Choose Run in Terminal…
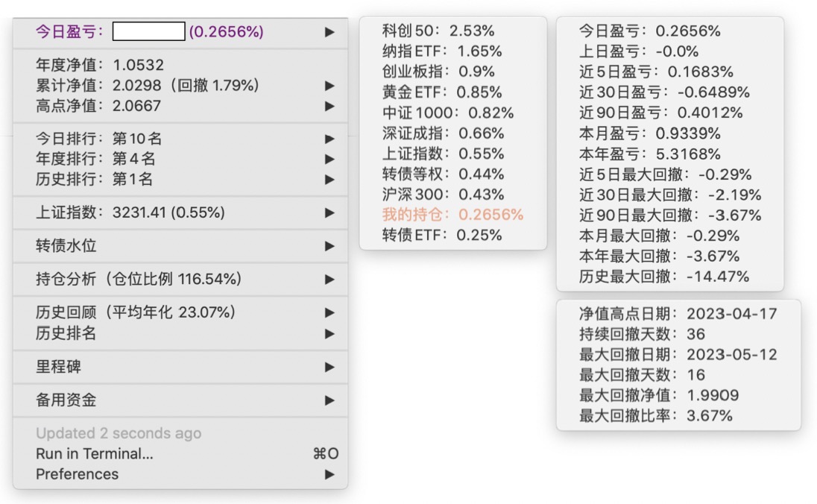The image size is (817, 504). tap(95, 454)
